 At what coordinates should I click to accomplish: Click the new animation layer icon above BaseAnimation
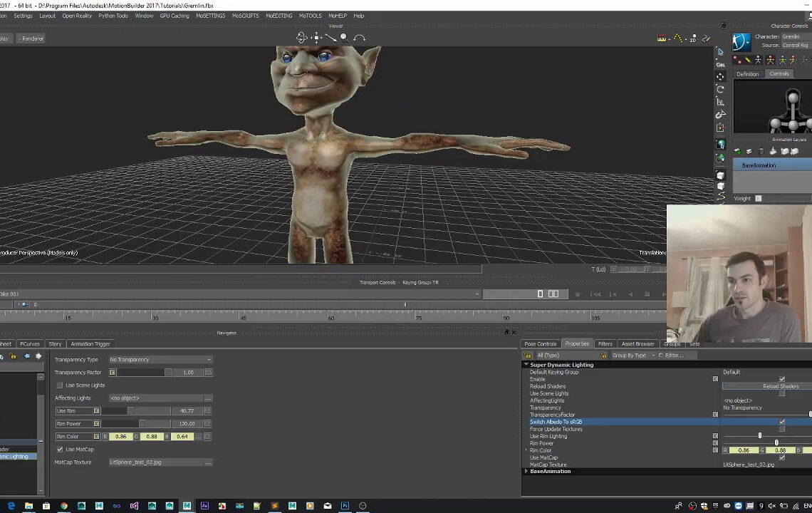tap(738, 151)
